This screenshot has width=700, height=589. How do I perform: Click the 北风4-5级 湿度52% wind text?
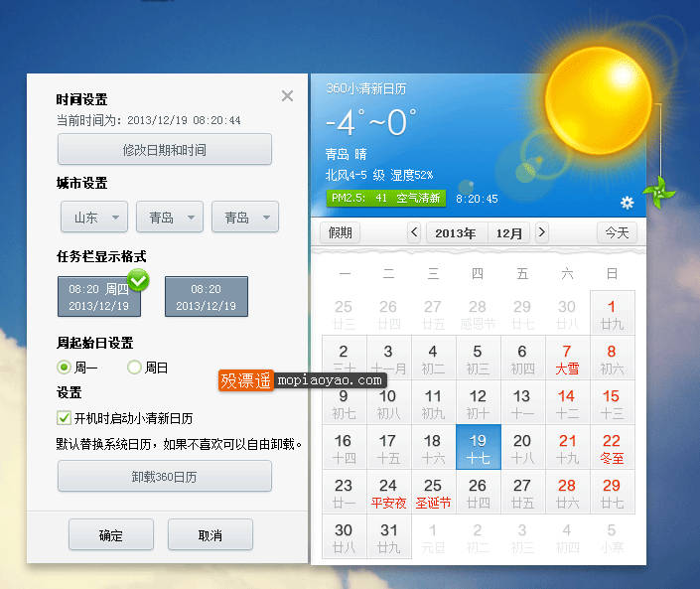click(379, 175)
